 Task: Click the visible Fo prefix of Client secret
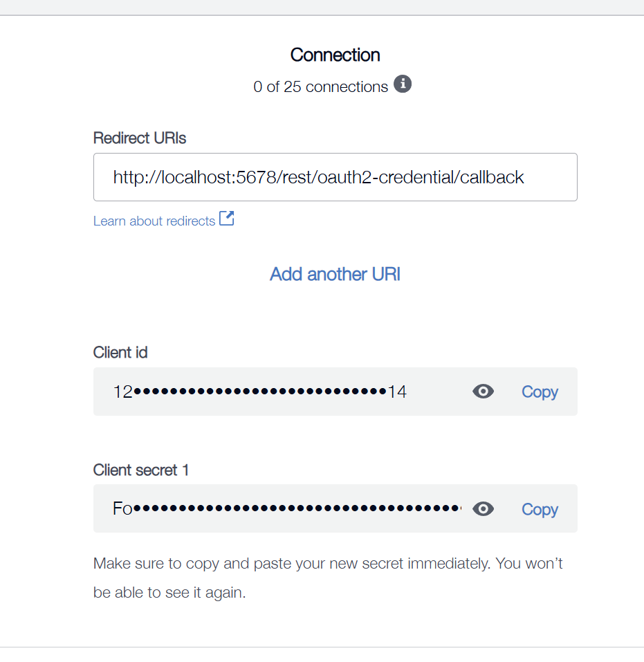pyautogui.click(x=122, y=508)
